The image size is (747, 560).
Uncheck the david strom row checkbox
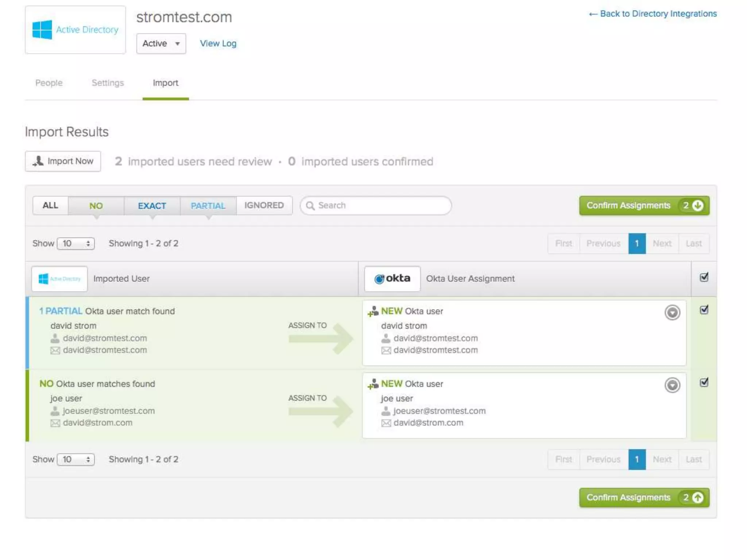704,310
